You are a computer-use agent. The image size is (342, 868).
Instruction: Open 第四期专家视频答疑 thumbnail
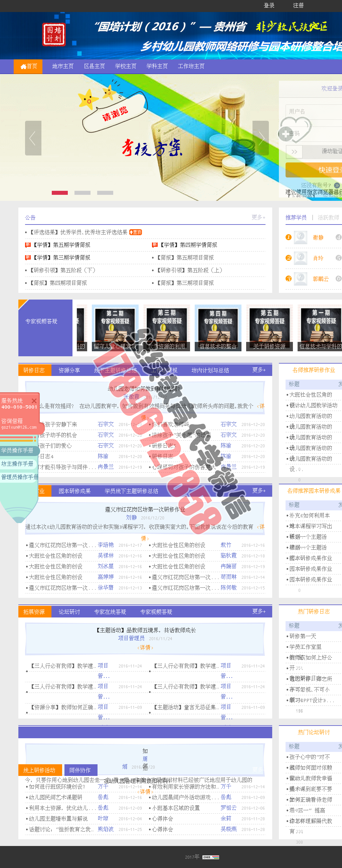click(x=218, y=328)
